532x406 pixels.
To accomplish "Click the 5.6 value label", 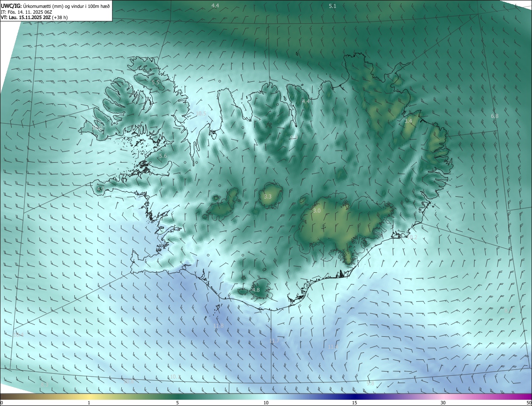I will 163,156.
